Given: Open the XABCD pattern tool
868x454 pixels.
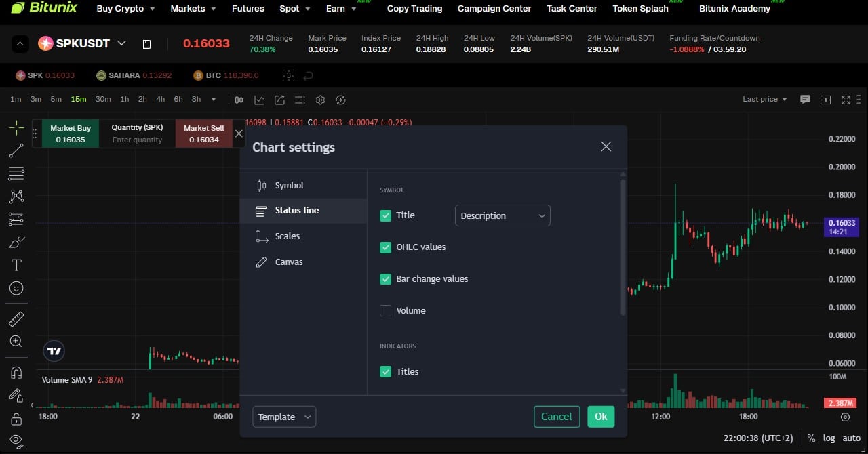Looking at the screenshot, I should 16,196.
